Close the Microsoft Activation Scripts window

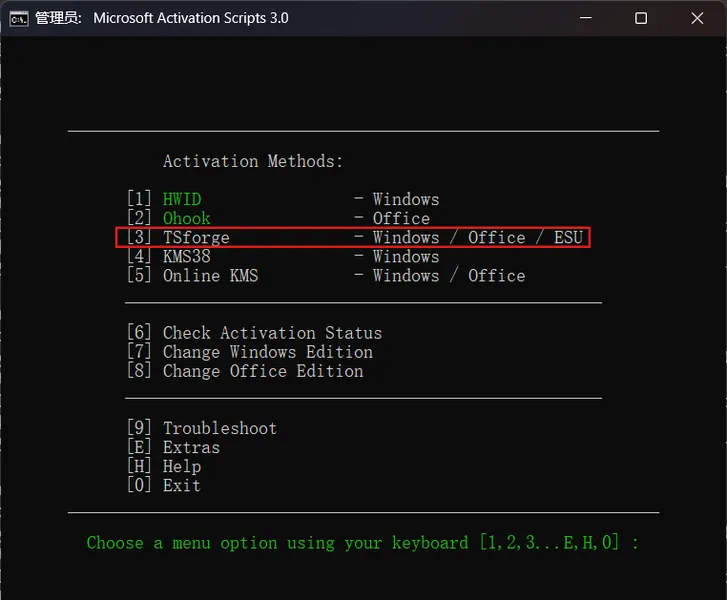click(x=697, y=18)
